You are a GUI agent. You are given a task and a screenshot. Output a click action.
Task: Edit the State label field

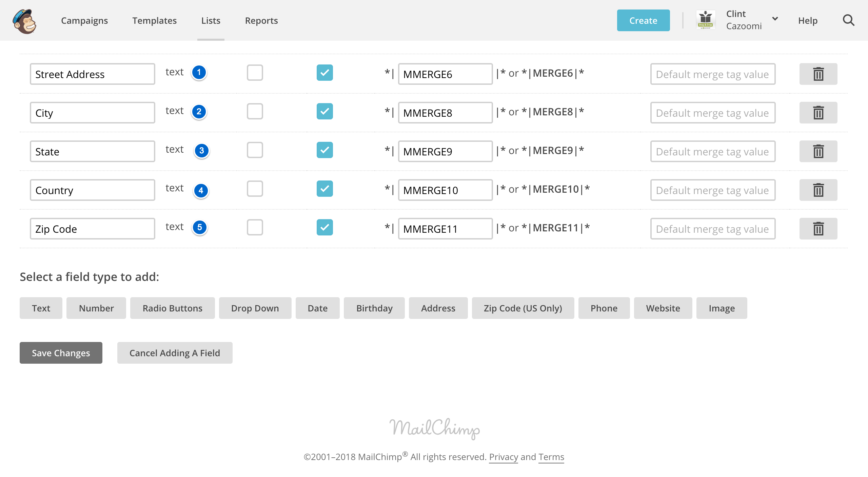tap(93, 151)
